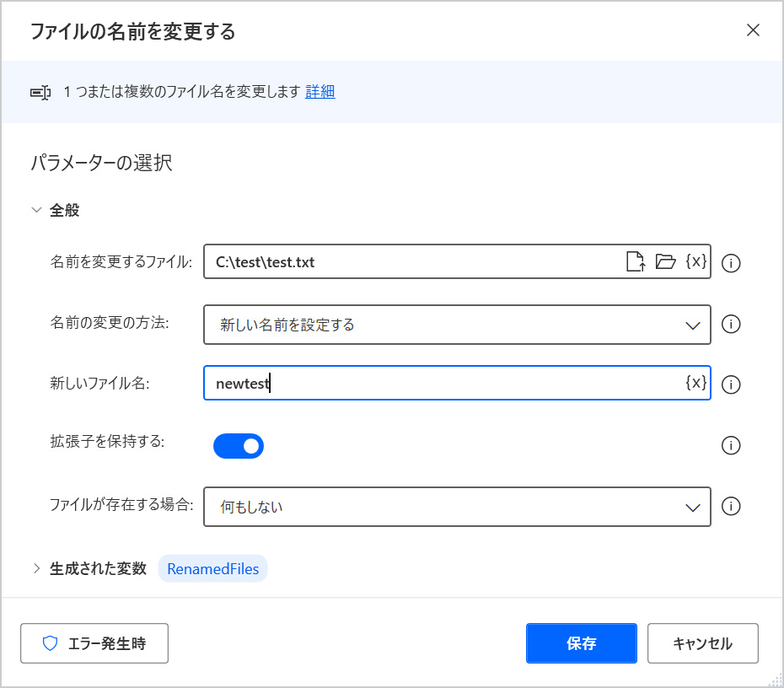Show info for 名前を変更するファイル
Image resolution: width=784 pixels, height=688 pixels.
coord(732,263)
